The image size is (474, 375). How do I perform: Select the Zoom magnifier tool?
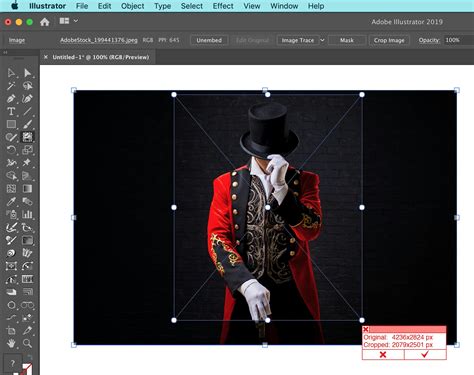[x=27, y=343]
